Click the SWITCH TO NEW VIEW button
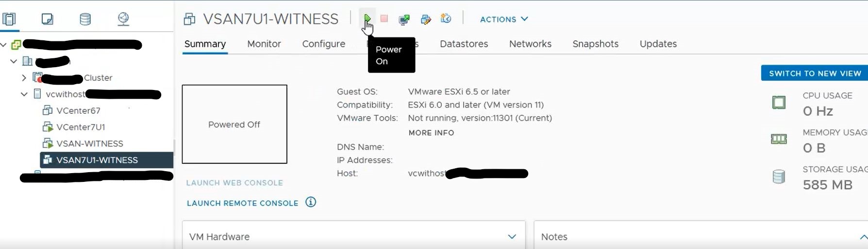This screenshot has width=868, height=249. tap(815, 73)
